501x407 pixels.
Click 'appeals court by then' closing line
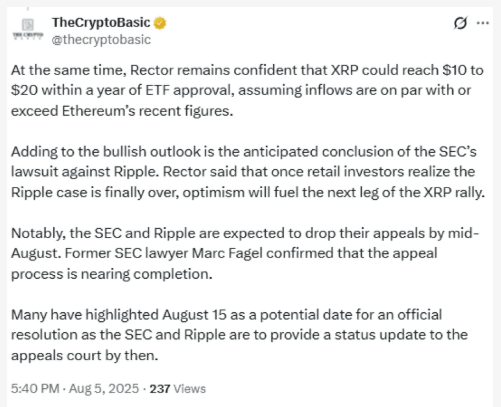click(x=84, y=356)
